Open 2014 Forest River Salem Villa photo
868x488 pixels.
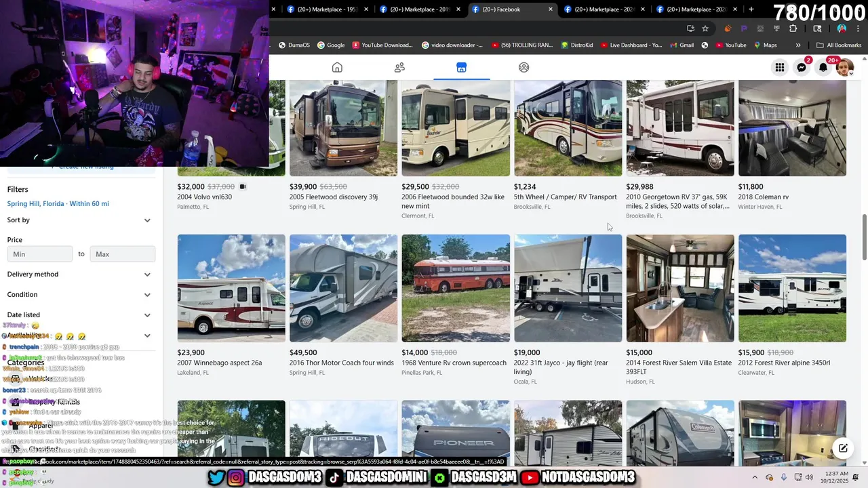click(680, 288)
